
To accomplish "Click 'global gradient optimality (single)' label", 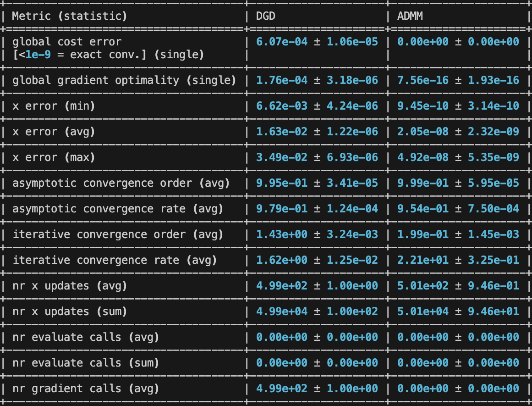I will tap(124, 80).
